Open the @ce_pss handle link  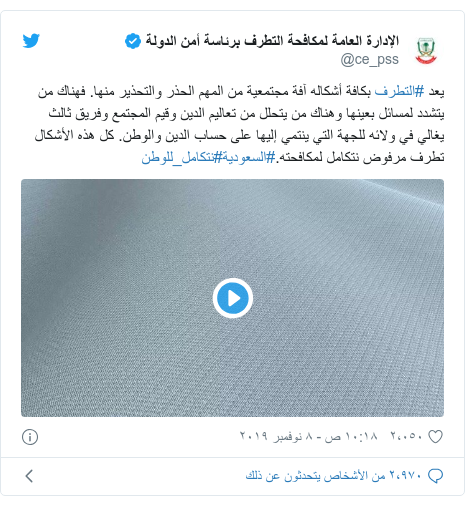[369, 60]
